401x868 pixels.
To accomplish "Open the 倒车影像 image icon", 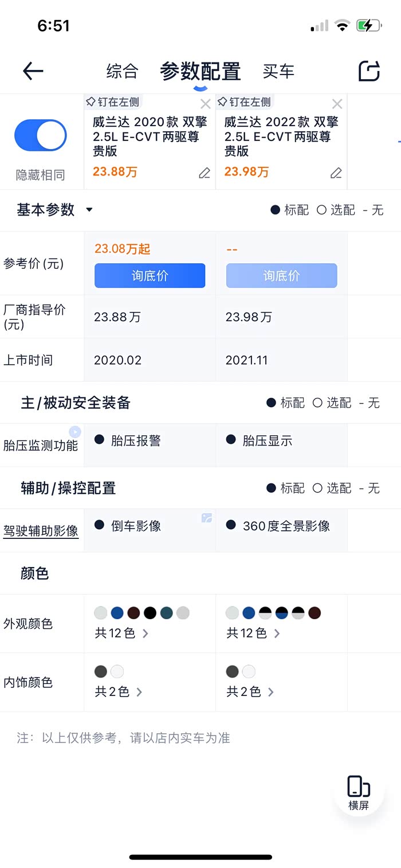I will [207, 518].
